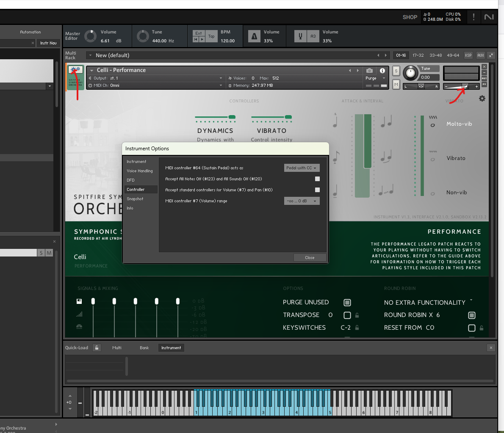Open the SHOP link
This screenshot has width=504, height=433.
tap(410, 17)
